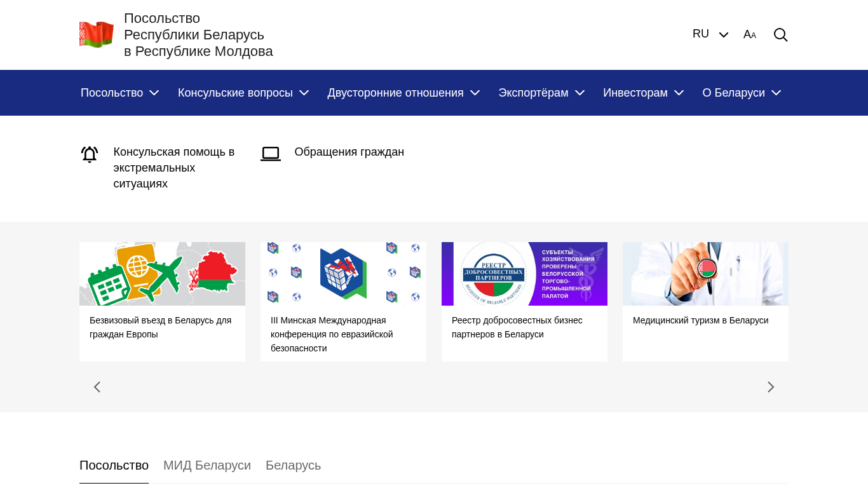Viewport: 868px width, 488px height.
Task: Go to previous carousel slide arrow
Action: [x=97, y=387]
